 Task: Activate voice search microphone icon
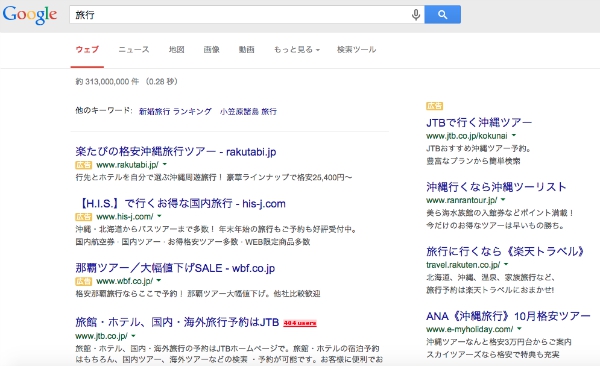[x=416, y=15]
